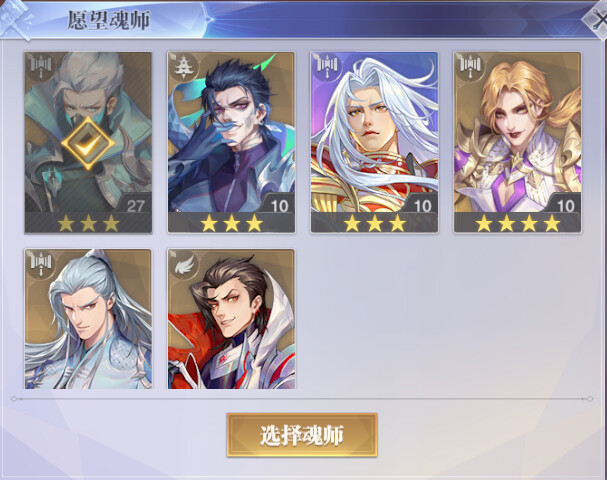Click the class icon on the silver-ponytail card
The height and width of the screenshot is (480, 607).
[x=41, y=262]
